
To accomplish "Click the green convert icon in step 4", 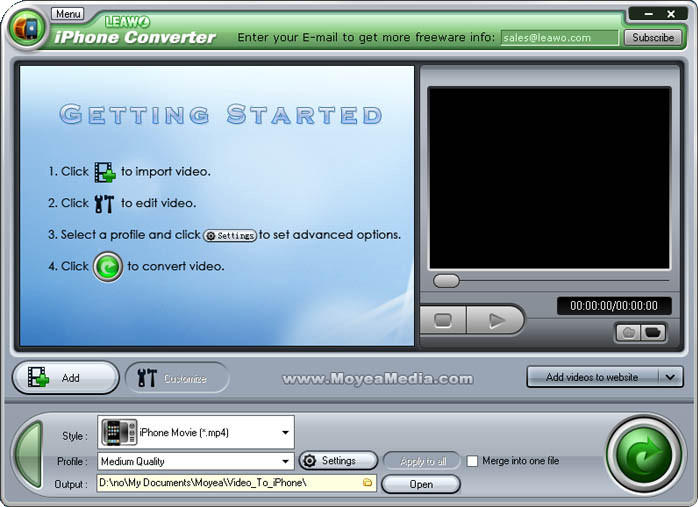I will click(x=108, y=267).
